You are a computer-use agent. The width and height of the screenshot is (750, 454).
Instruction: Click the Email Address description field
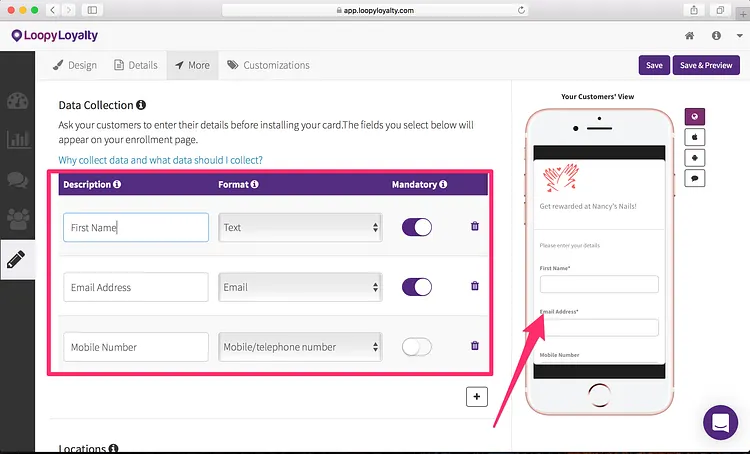pos(136,287)
